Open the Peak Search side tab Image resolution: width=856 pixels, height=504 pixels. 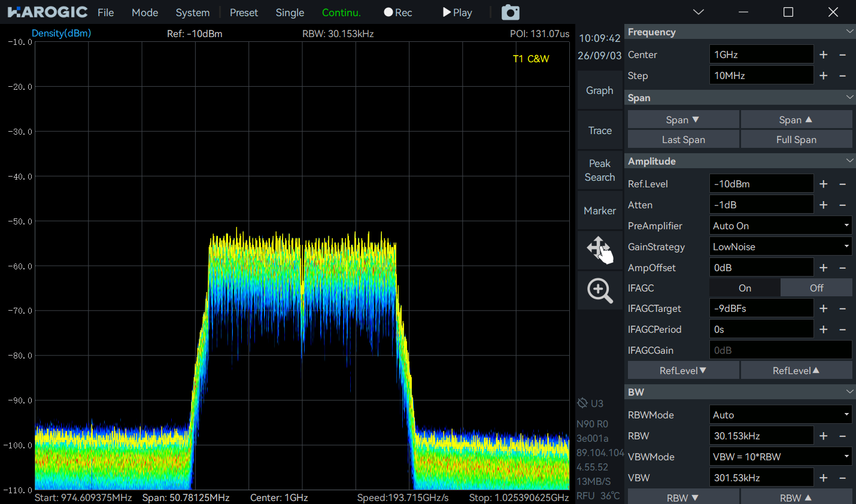click(x=600, y=171)
